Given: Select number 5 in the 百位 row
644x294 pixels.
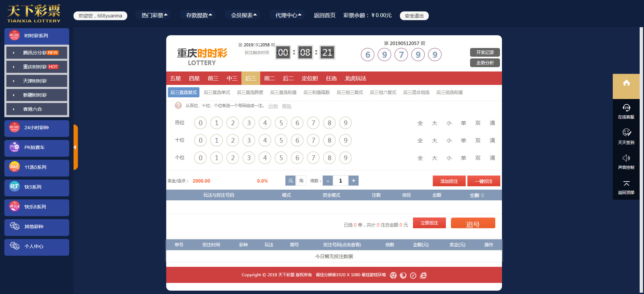Looking at the screenshot, I should (x=281, y=123).
